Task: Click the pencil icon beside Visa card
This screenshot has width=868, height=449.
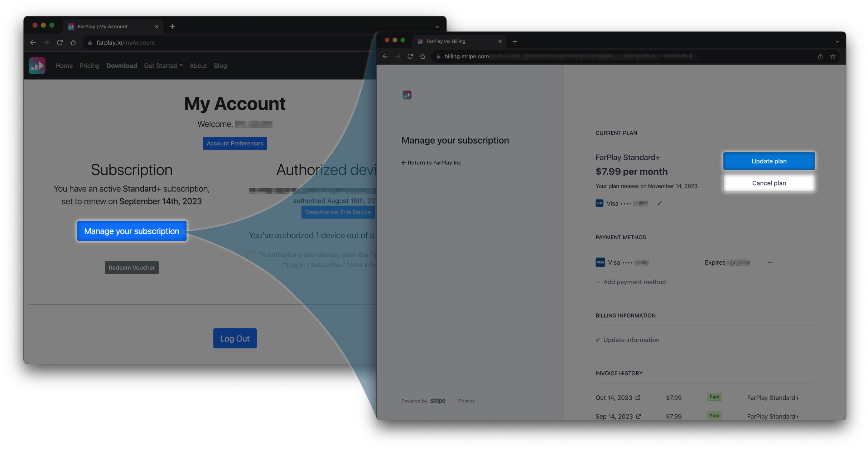Action: point(659,203)
